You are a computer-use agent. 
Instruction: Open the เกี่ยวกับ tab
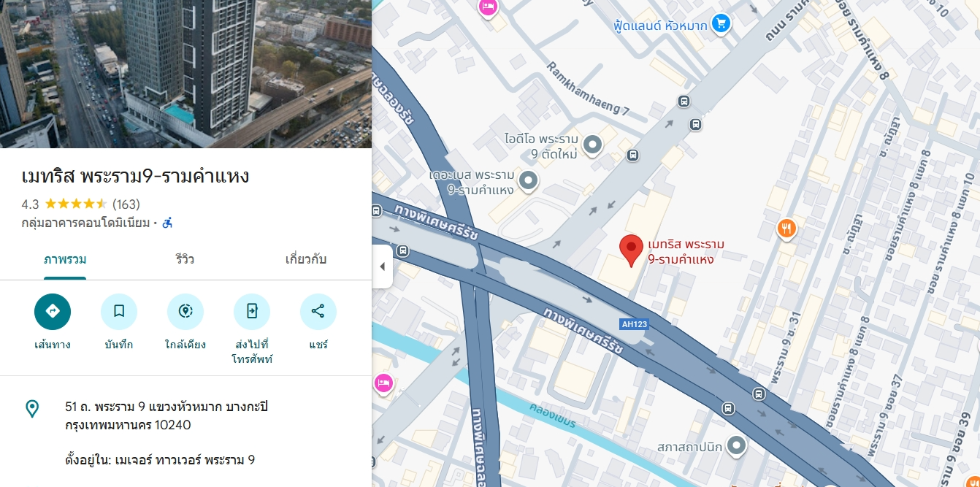(x=305, y=259)
